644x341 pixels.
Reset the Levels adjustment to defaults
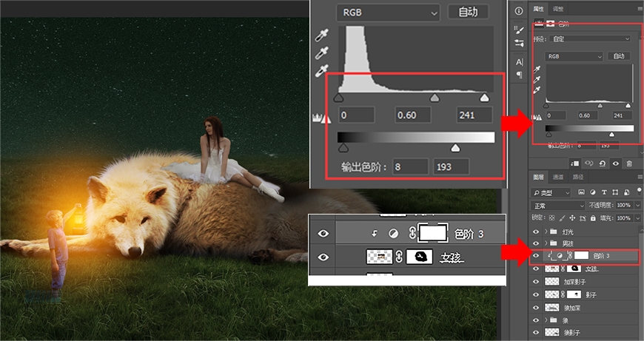pyautogui.click(x=602, y=163)
